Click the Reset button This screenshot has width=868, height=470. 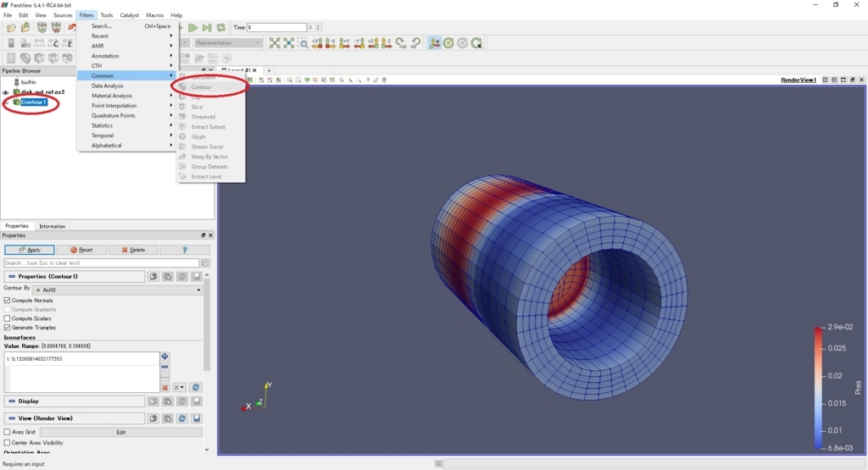click(x=81, y=250)
